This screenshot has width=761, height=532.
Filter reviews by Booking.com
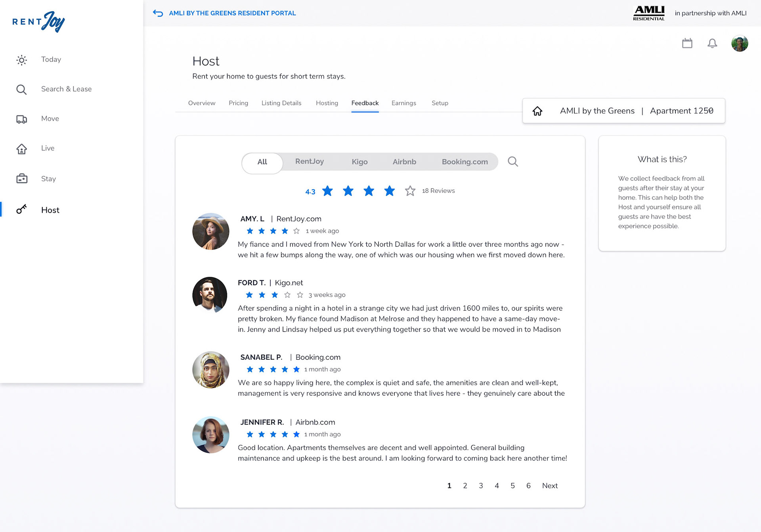(x=464, y=162)
